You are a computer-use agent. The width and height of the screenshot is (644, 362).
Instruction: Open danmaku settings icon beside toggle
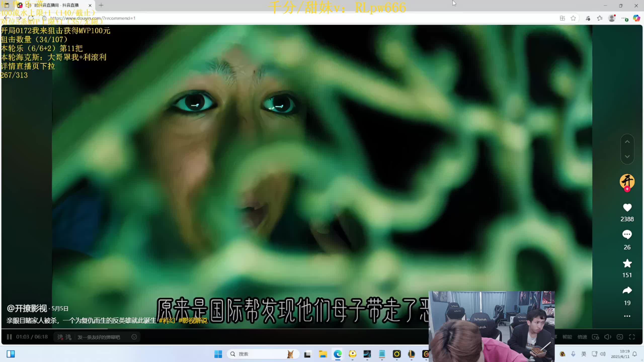click(68, 337)
